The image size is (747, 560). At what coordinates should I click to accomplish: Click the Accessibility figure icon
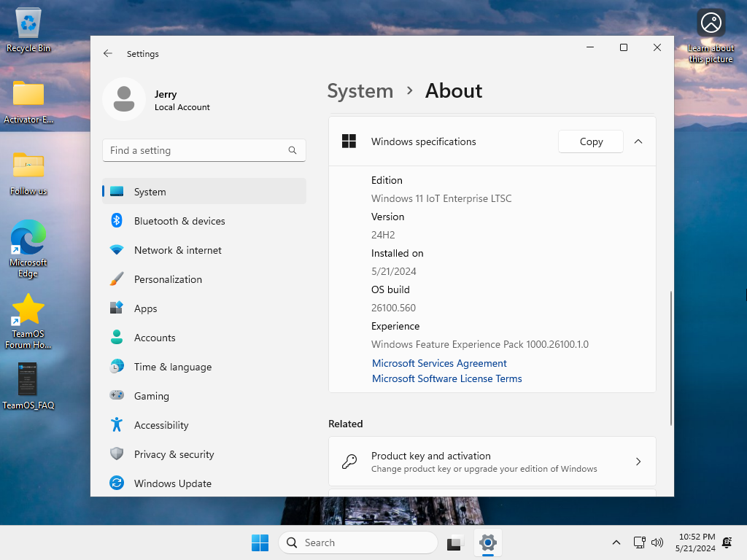tap(117, 424)
